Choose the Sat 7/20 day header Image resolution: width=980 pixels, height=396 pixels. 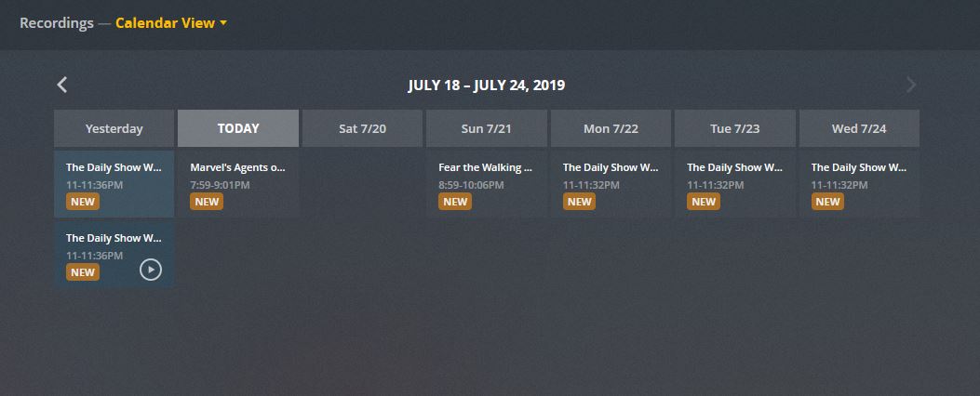tap(362, 128)
